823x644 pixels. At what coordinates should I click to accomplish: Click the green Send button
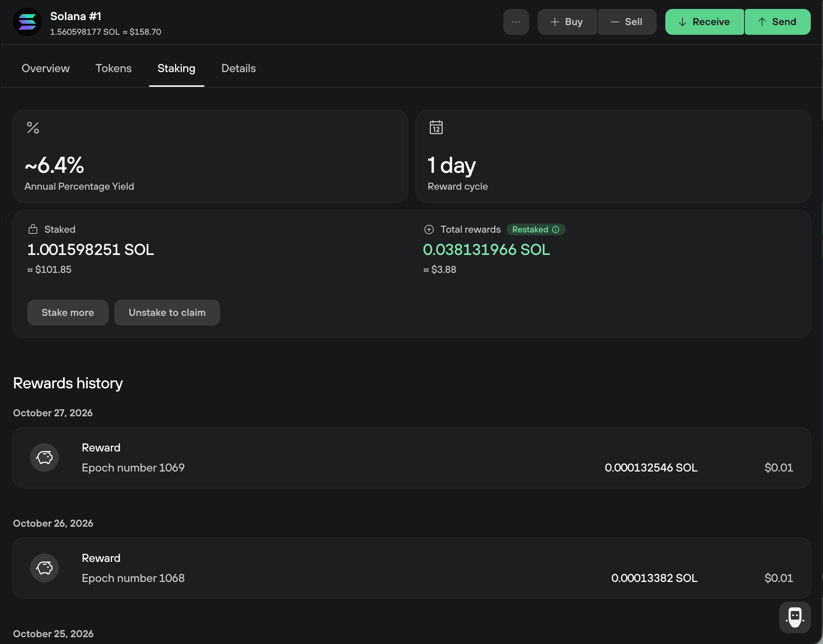777,22
